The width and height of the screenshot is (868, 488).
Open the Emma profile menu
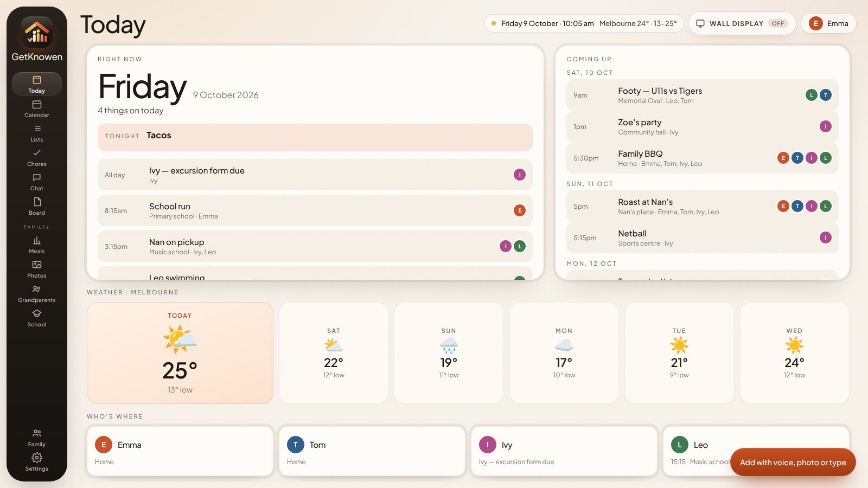point(828,23)
